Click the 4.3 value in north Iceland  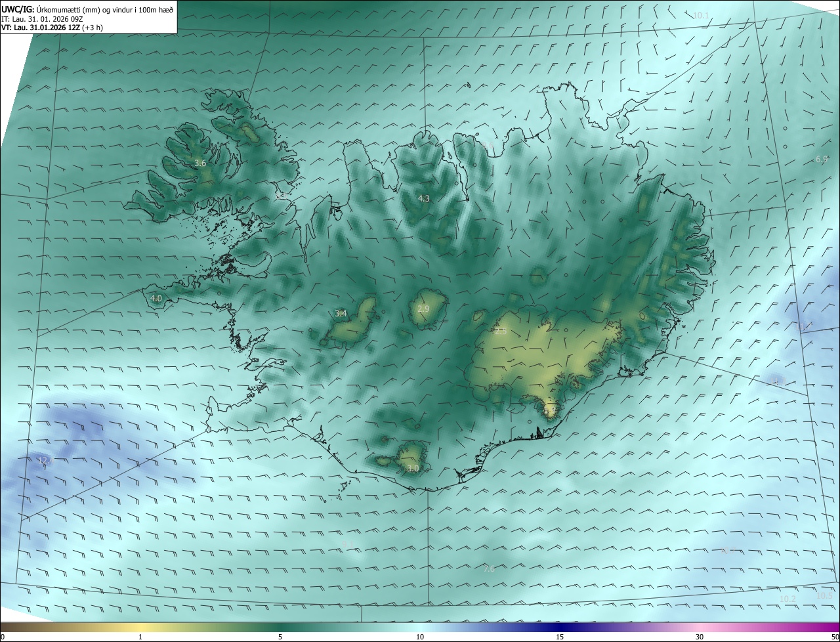pos(424,198)
